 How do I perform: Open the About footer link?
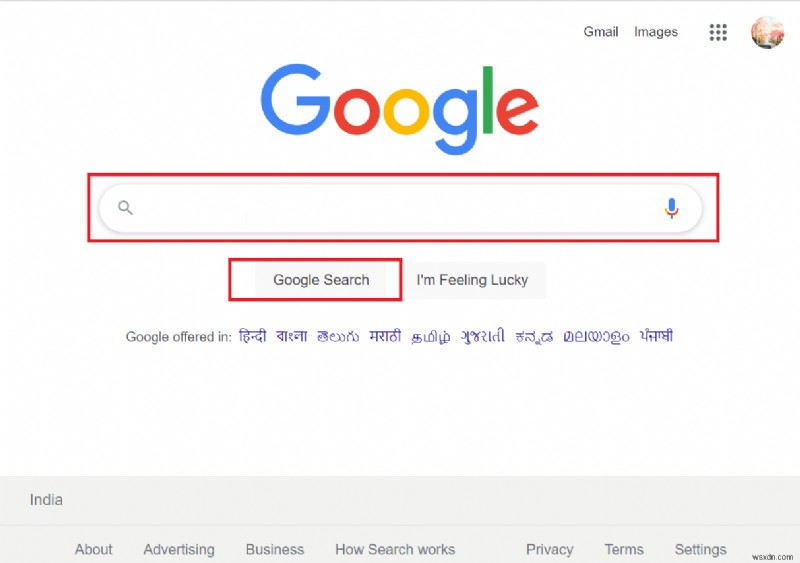[94, 549]
